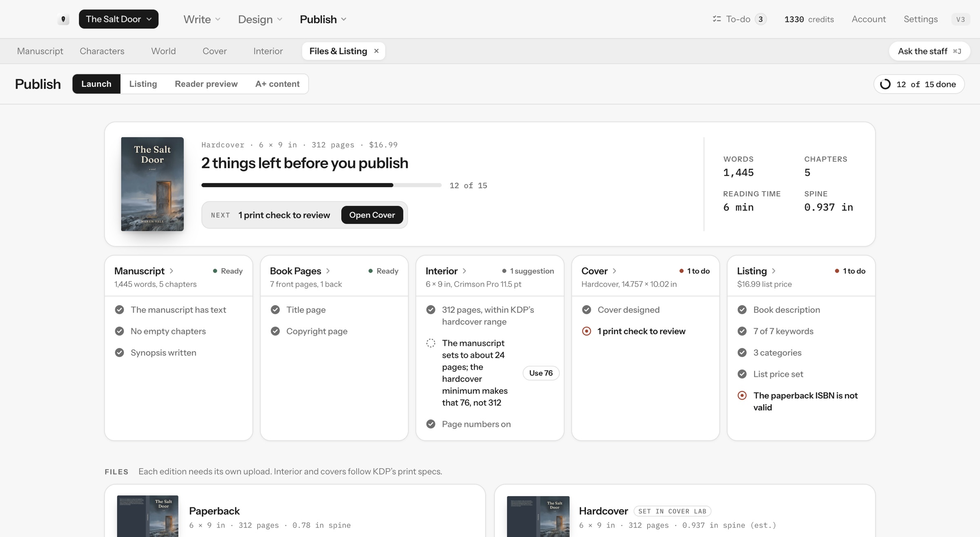Click the Synopsis written checkmark icon
Viewport: 980px width, 537px height.
click(119, 352)
